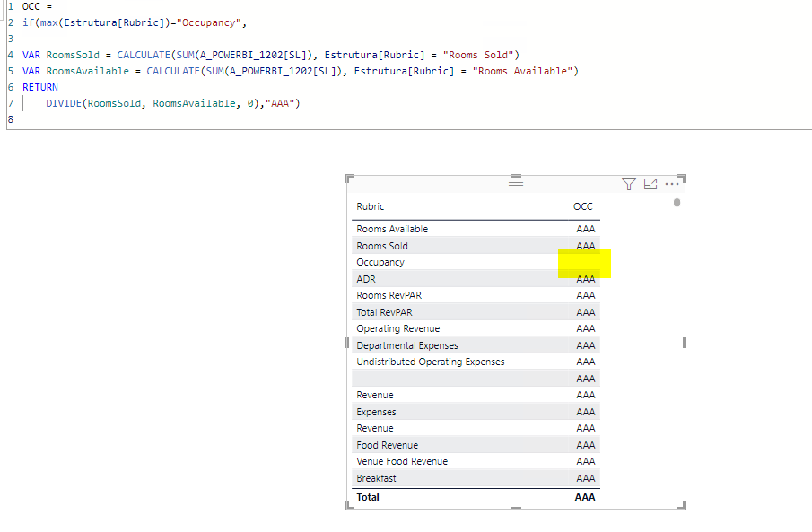Viewport: 812px width, 532px height.
Task: Click VAR RoomsAvailable in the formula
Action: click(x=75, y=71)
